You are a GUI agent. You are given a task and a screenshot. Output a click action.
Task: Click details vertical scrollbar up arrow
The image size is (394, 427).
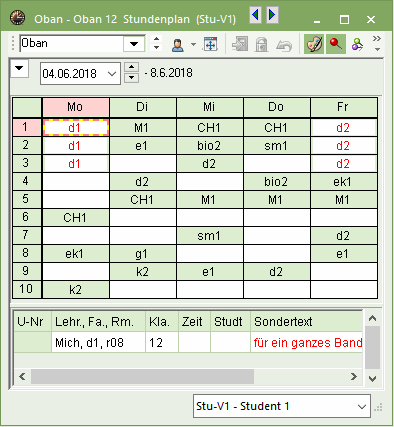pyautogui.click(x=372, y=318)
